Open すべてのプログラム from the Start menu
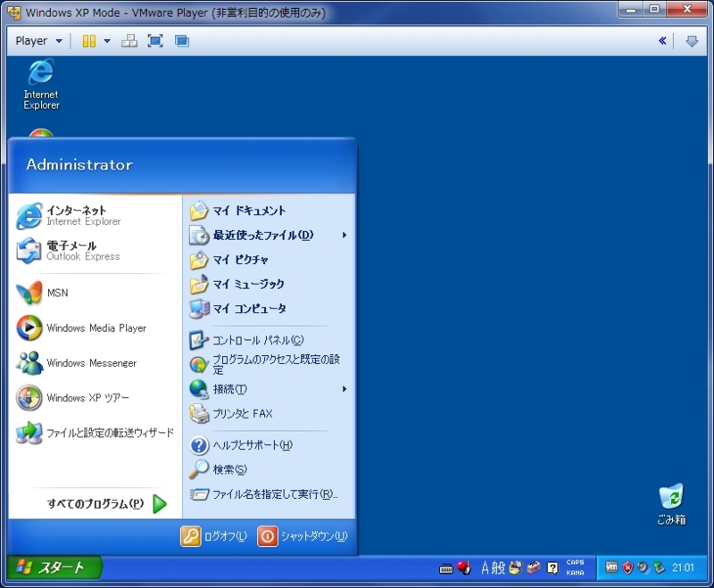This screenshot has width=714, height=588. click(x=94, y=504)
